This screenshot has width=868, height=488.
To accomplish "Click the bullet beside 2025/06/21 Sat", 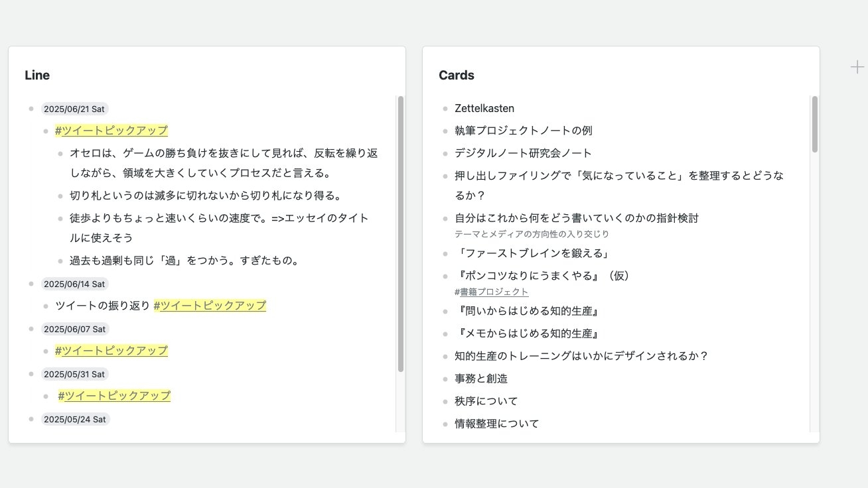I will coord(31,109).
